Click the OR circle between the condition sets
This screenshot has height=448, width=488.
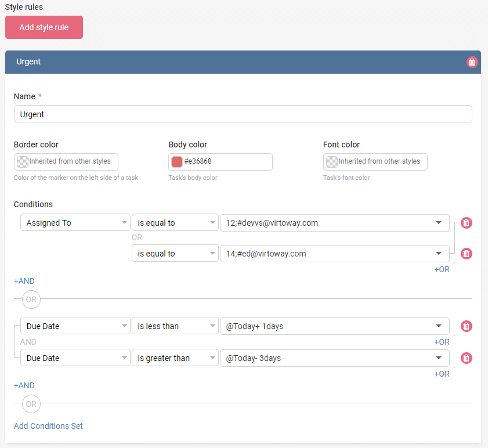click(31, 299)
